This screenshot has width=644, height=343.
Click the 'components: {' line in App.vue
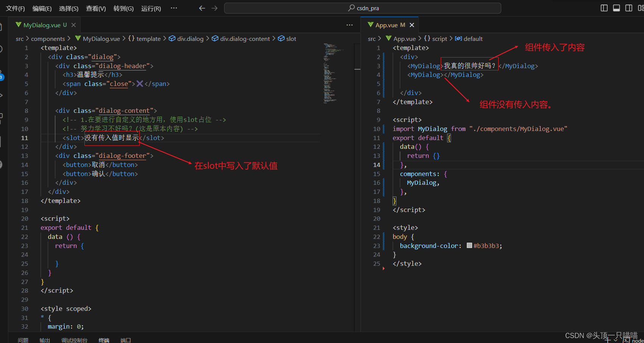[423, 174]
